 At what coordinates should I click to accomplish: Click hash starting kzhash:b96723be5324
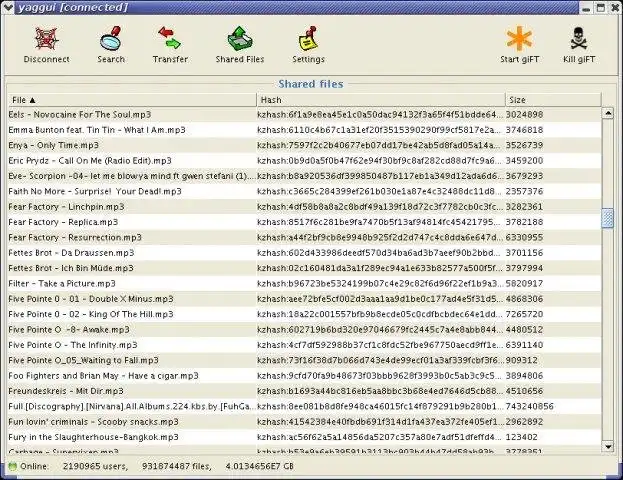[x=380, y=284]
